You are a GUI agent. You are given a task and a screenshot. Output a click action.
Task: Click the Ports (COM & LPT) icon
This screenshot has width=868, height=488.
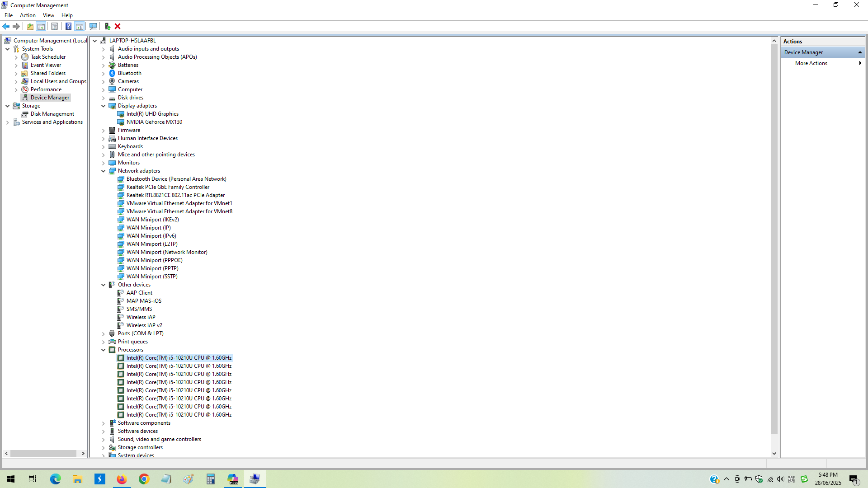coord(112,333)
